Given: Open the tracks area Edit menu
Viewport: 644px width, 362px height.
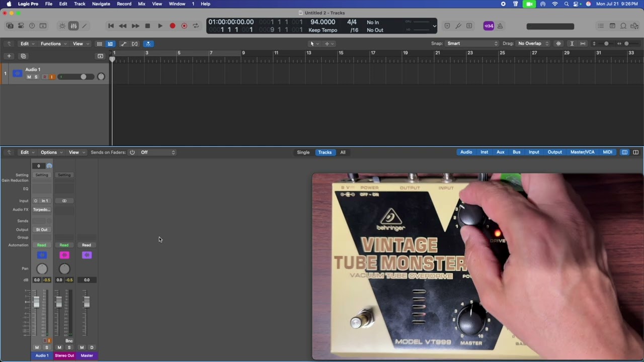Looking at the screenshot, I should tap(27, 44).
